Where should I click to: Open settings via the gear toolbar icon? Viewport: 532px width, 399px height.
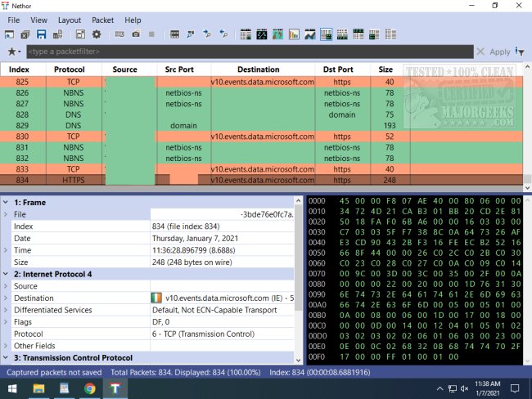(97, 34)
